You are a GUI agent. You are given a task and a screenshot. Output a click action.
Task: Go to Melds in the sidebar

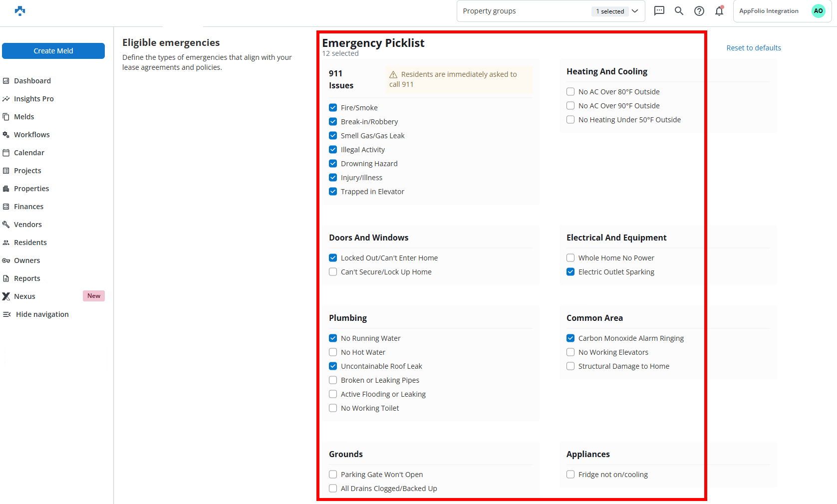click(24, 117)
